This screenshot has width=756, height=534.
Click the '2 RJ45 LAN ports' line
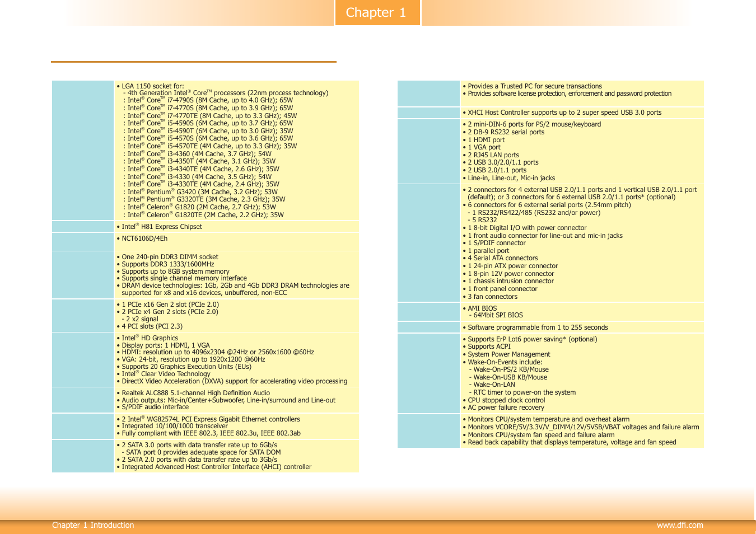click(491, 155)
